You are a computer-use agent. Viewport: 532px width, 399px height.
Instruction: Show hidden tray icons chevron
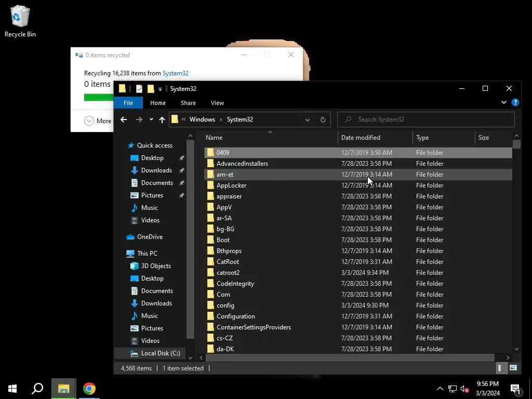pyautogui.click(x=440, y=389)
